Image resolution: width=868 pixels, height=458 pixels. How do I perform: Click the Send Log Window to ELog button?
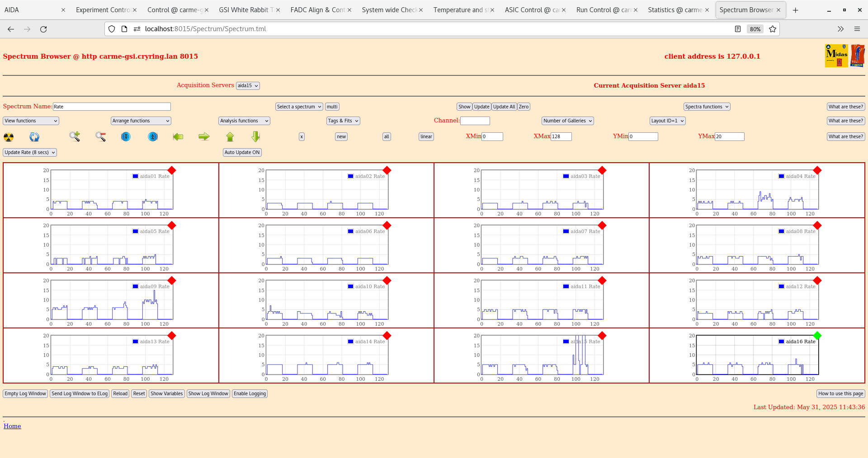(80, 393)
